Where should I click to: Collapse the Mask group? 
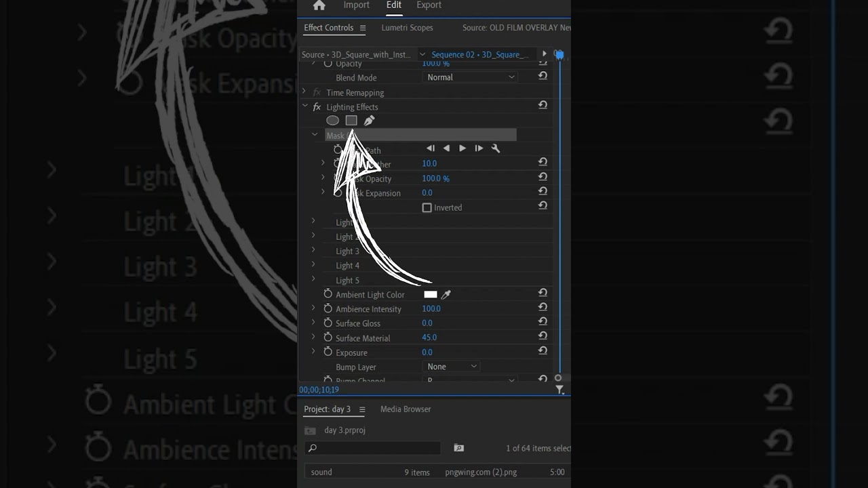click(x=315, y=134)
